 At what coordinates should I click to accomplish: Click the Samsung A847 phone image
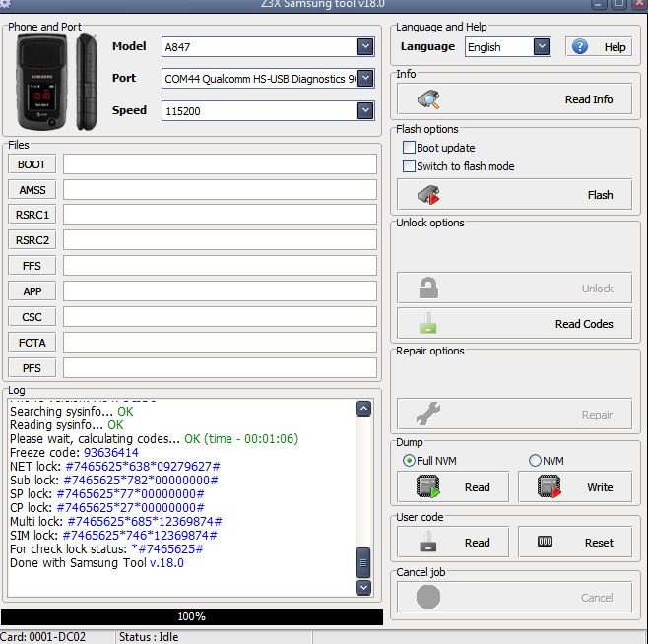pos(56,82)
